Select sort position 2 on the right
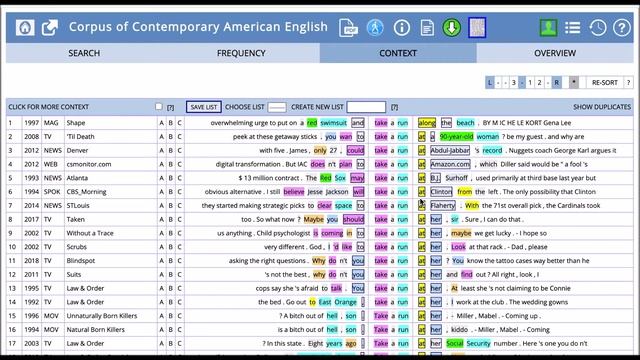 [539, 82]
